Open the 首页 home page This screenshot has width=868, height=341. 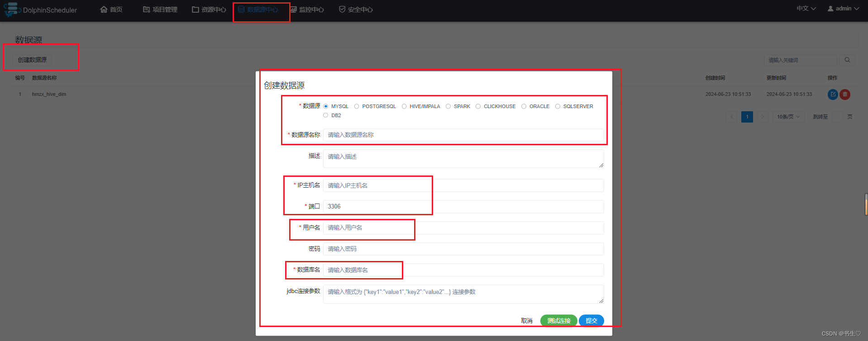click(111, 9)
